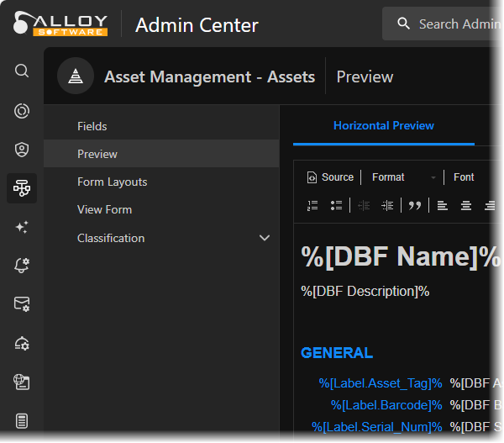Insert a bulleted list in editor
This screenshot has width=504, height=443.
point(336,205)
